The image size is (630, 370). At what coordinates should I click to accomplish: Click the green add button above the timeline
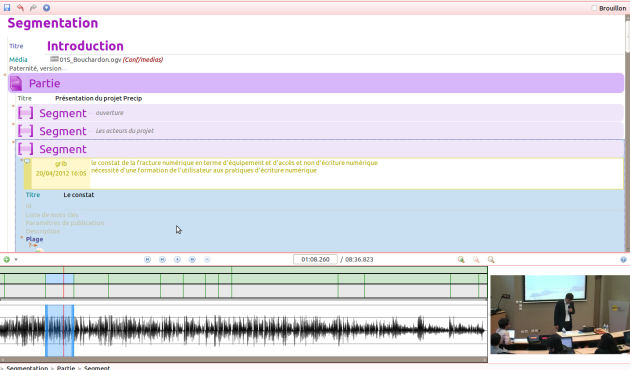click(6, 260)
